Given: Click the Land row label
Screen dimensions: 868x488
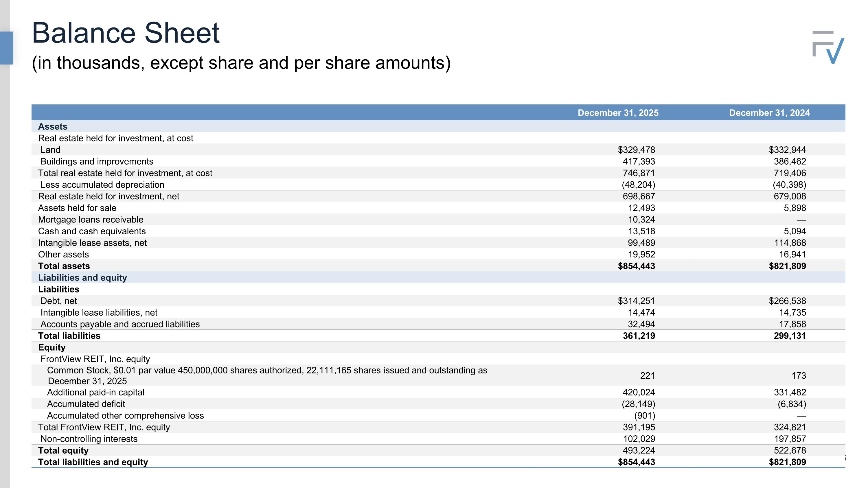Looking at the screenshot, I should [51, 150].
